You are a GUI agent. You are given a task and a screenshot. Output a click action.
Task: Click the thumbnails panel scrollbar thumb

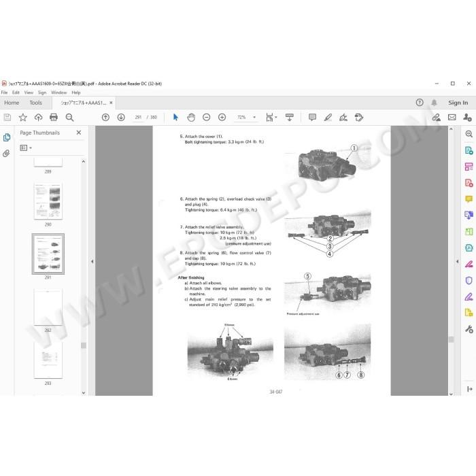tap(84, 345)
